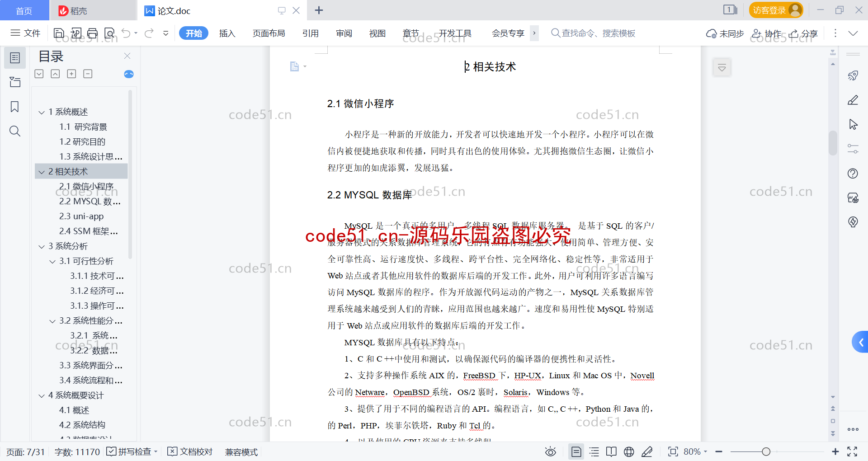This screenshot has height=461, width=868.
Task: Toggle page view layout in status bar
Action: coord(576,452)
